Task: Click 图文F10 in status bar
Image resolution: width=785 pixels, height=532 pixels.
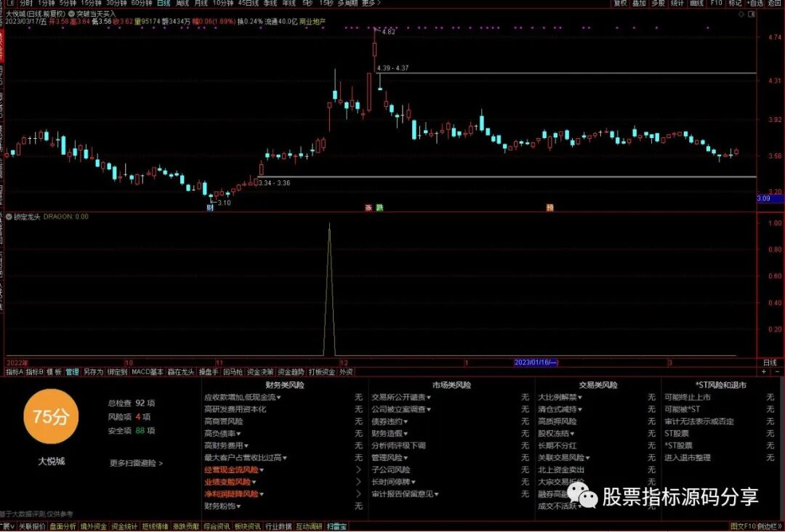Action: (x=742, y=526)
